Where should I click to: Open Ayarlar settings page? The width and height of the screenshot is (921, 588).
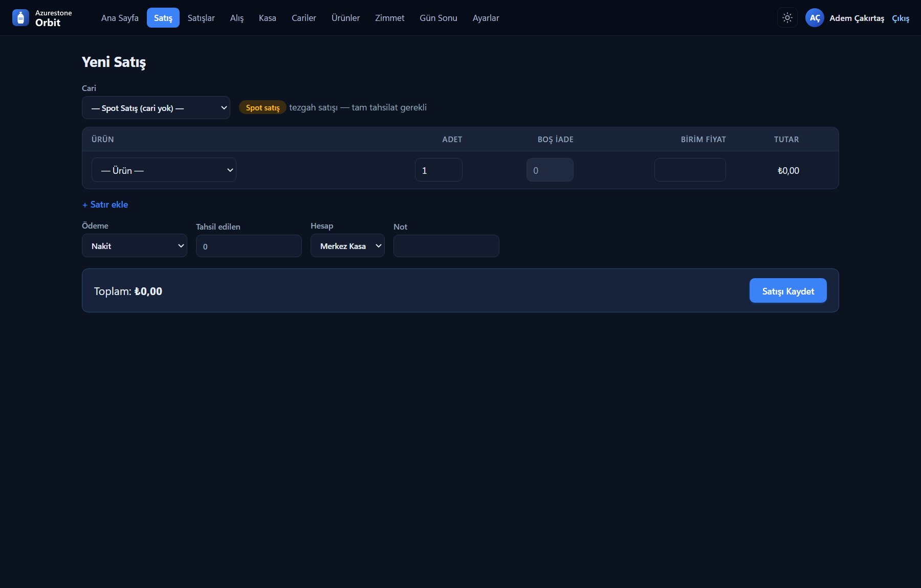click(x=486, y=18)
